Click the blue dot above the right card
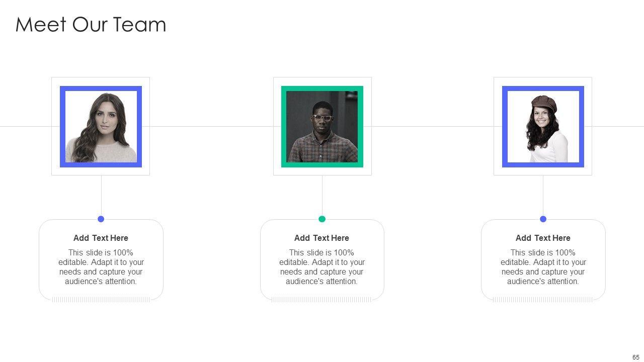 tap(543, 219)
